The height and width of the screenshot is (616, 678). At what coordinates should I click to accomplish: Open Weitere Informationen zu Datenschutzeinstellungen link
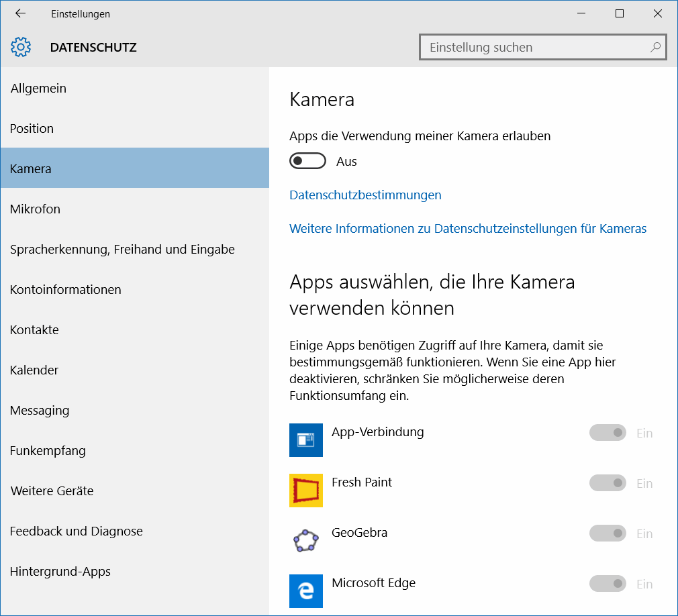click(x=467, y=229)
